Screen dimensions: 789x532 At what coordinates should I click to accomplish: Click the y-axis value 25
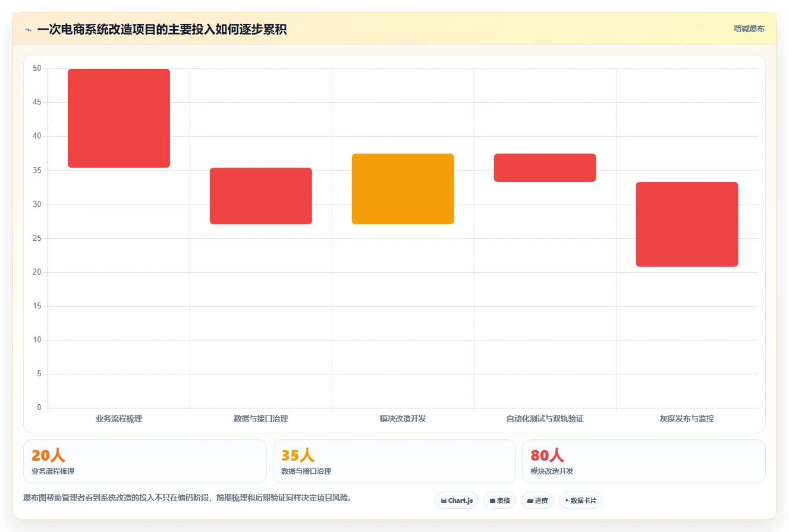[37, 238]
